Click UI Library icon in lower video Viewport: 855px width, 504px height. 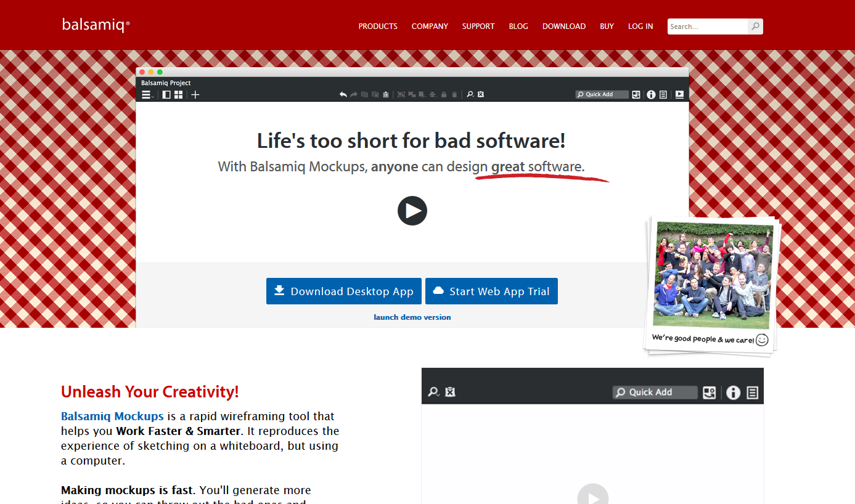710,392
